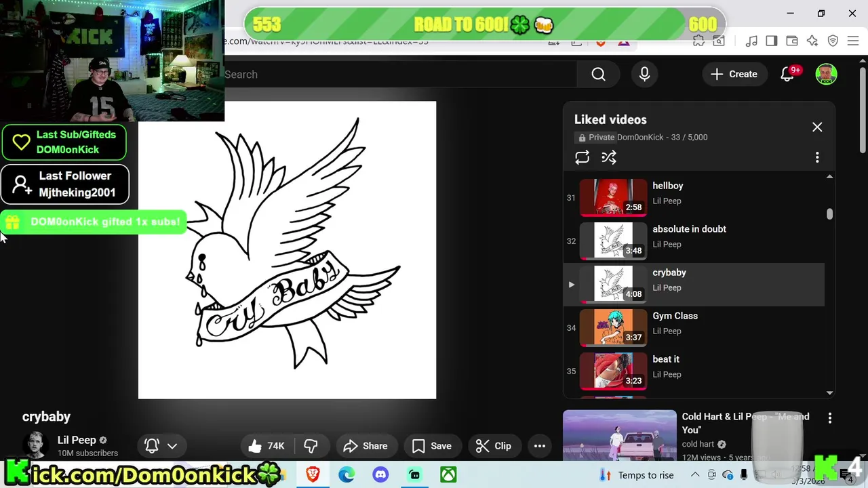
Task: Open the Brave media control music note icon
Action: (x=751, y=41)
